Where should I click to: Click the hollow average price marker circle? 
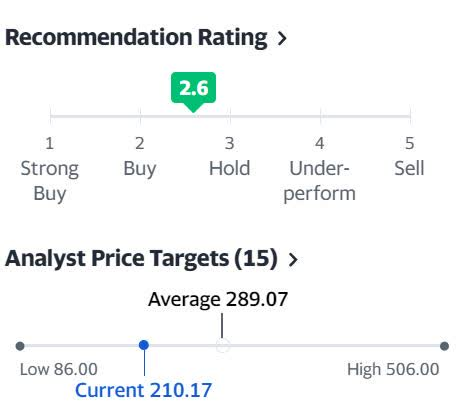click(x=222, y=346)
